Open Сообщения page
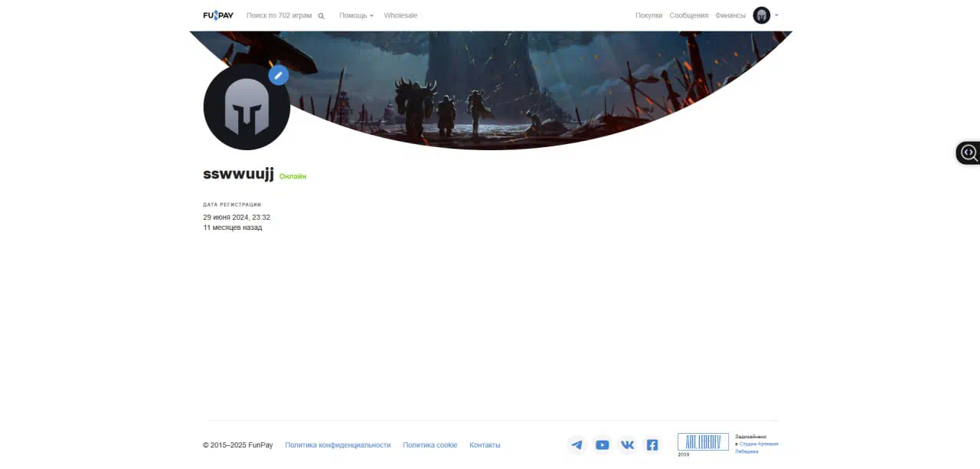Screen dimensions: 980x469 [x=689, y=15]
